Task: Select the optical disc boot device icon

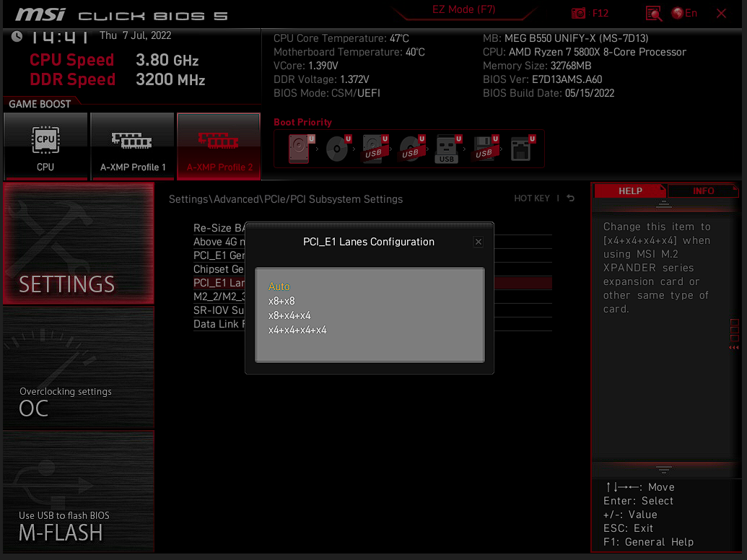Action: [337, 149]
